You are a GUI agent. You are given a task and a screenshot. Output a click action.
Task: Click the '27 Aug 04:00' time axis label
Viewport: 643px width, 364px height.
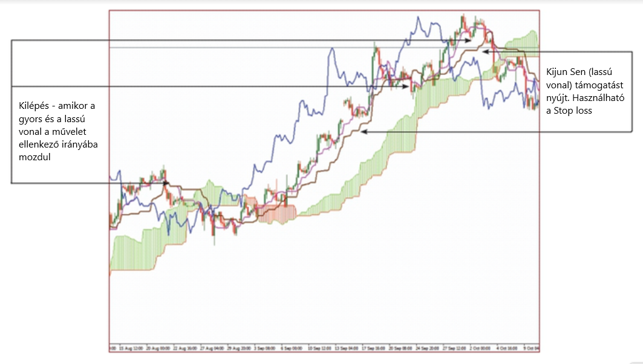point(212,348)
